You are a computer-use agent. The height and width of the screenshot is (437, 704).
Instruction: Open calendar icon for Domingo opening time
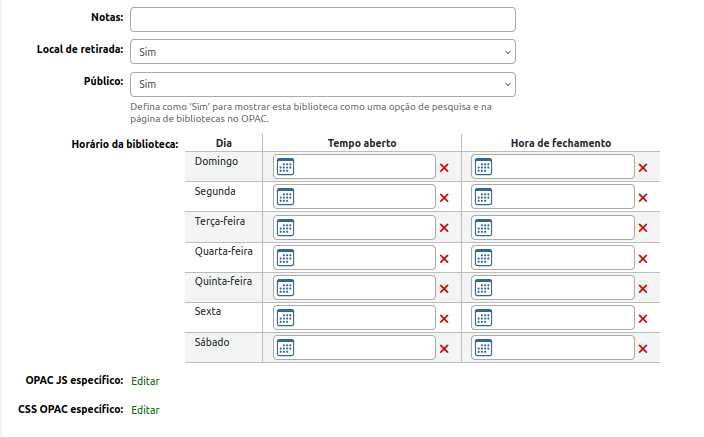[x=285, y=167]
